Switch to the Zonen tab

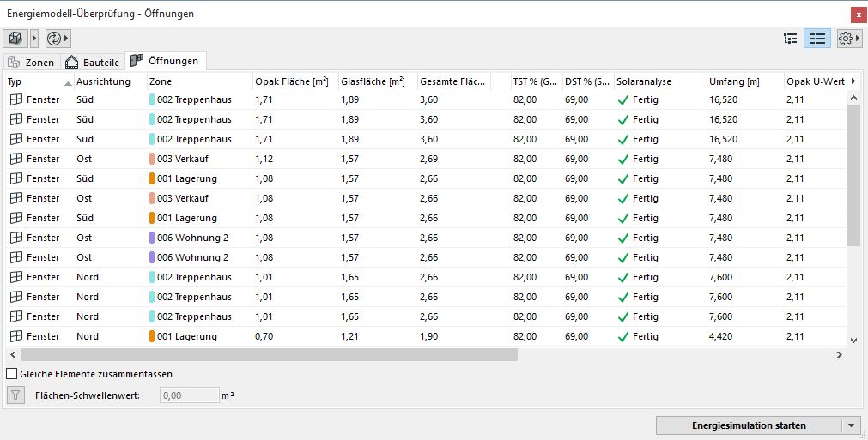click(x=31, y=62)
